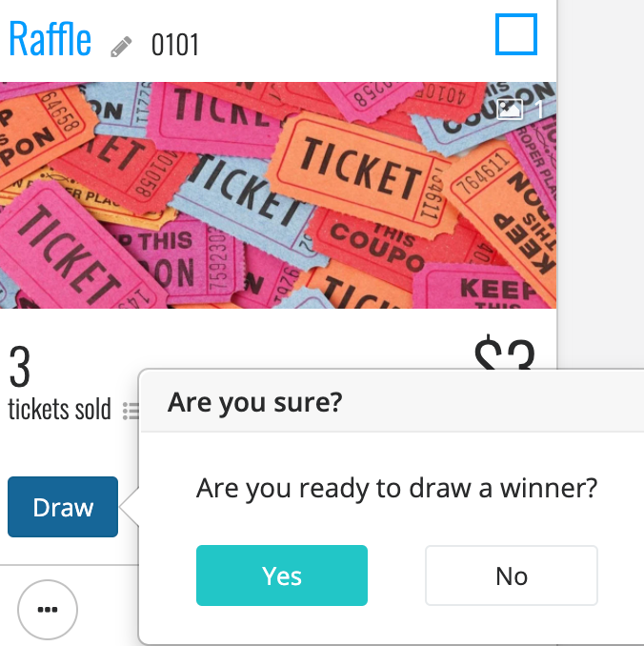Select item number 0101
The image size is (644, 646).
coord(175,45)
